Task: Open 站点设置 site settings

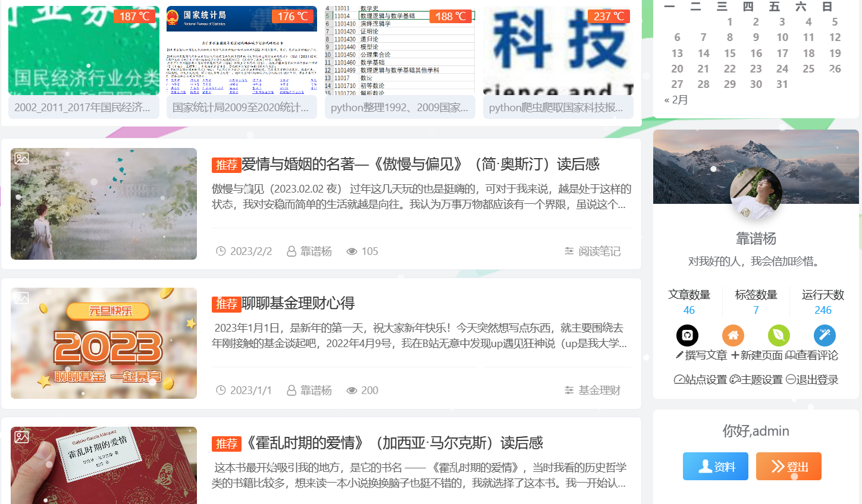Action: pyautogui.click(x=700, y=380)
